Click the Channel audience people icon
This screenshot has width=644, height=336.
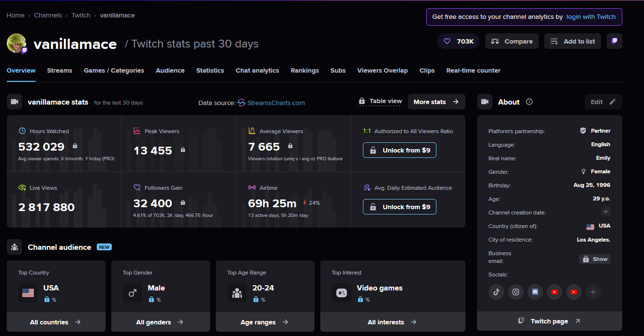click(x=15, y=247)
